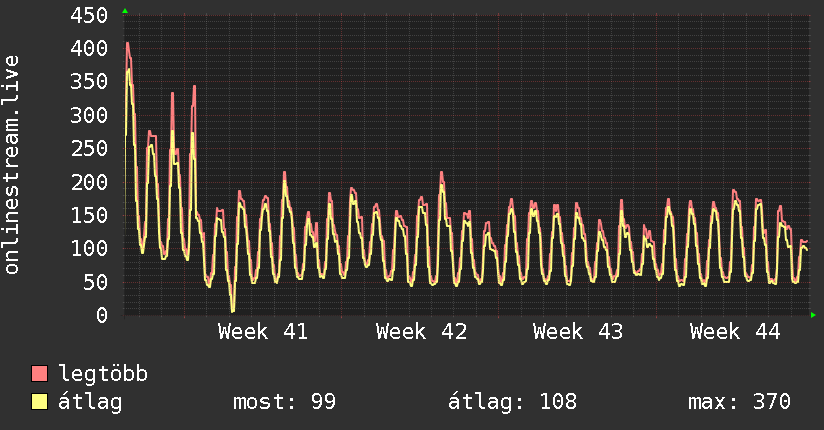Click the green arrow at y-axis top

(x=125, y=11)
